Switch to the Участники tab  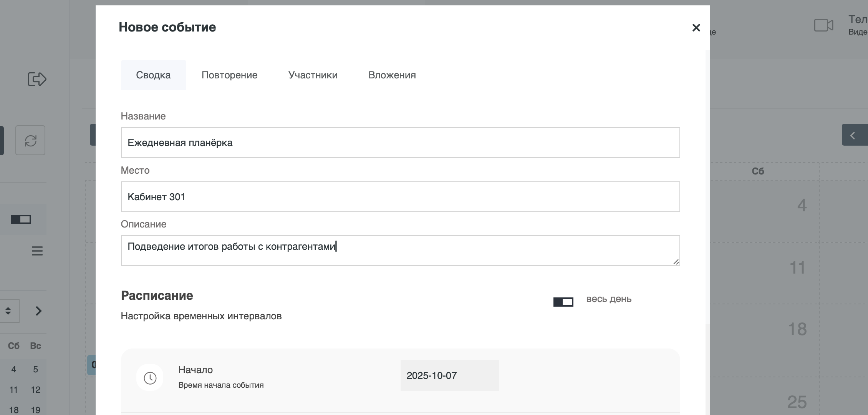coord(313,75)
